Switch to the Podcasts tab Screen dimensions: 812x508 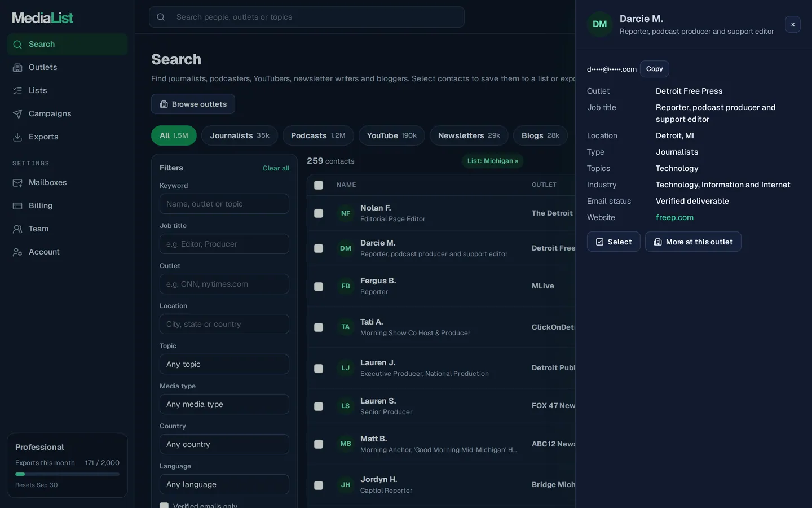(x=318, y=135)
